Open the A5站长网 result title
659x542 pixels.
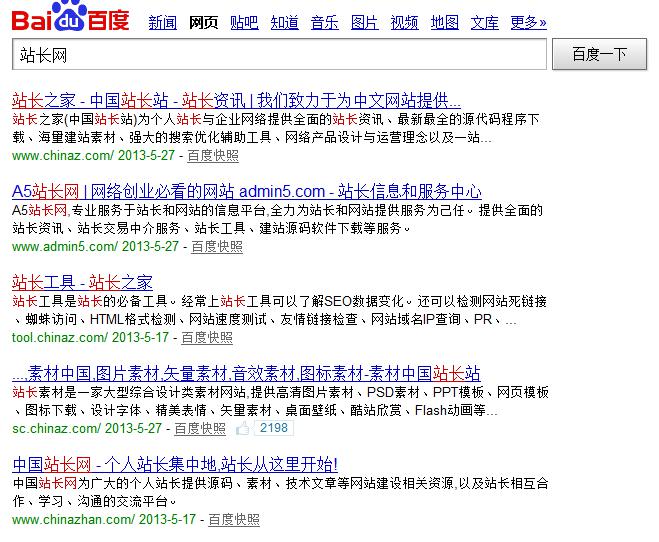click(x=246, y=191)
